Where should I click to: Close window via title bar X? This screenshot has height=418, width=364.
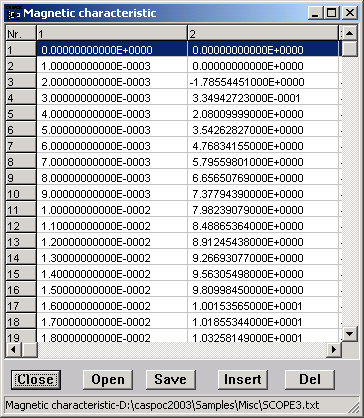pos(350,13)
